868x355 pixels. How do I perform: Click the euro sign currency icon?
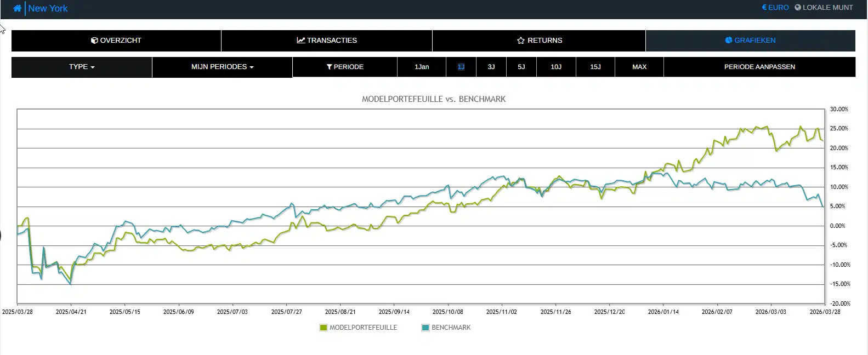coord(764,8)
